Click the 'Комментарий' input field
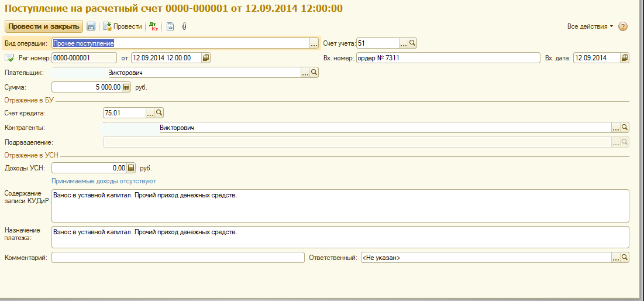The height and width of the screenshot is (301, 644). pyautogui.click(x=178, y=258)
